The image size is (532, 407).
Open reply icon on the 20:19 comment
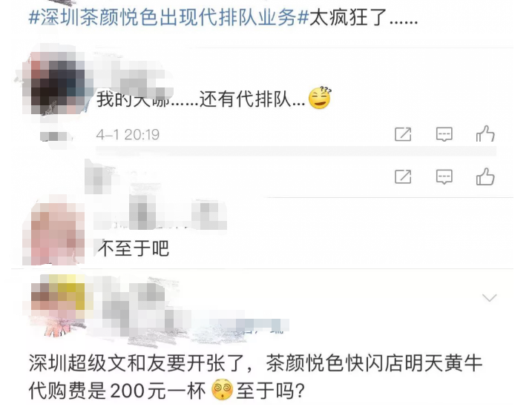444,134
